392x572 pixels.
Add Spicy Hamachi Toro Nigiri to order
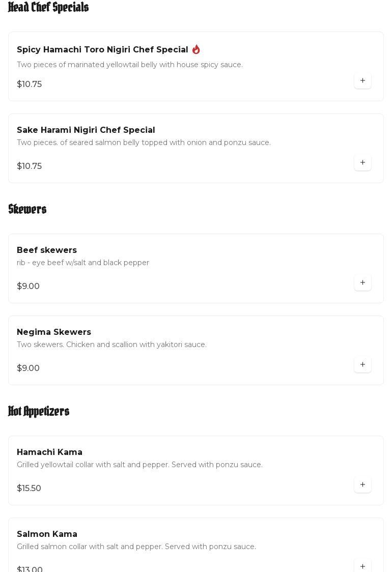pyautogui.click(x=362, y=80)
